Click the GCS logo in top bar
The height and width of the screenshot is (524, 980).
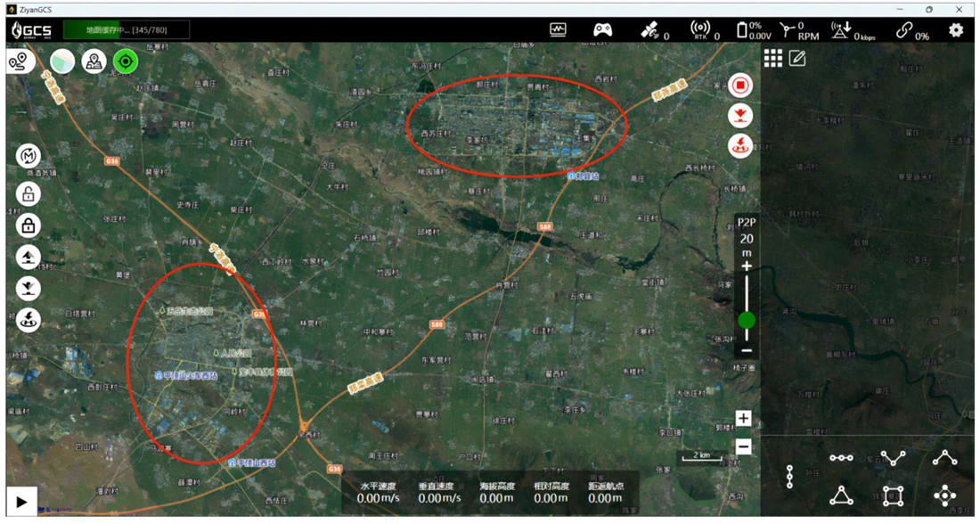[x=31, y=30]
